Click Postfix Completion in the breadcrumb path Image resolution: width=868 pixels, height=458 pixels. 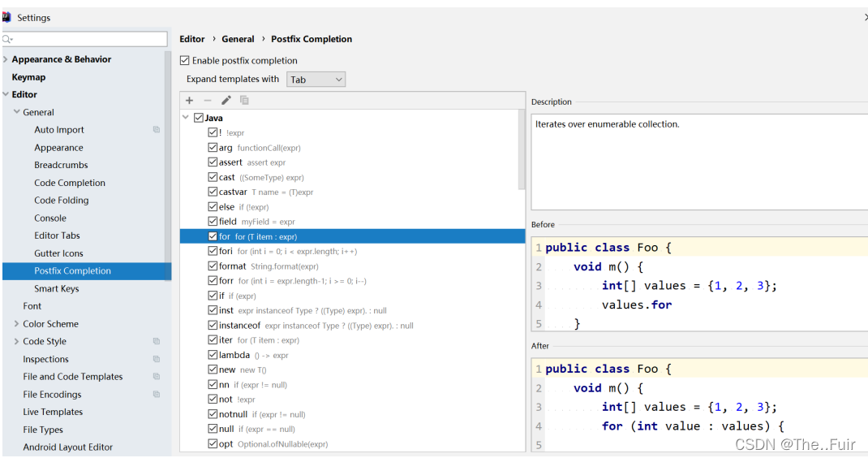(312, 39)
